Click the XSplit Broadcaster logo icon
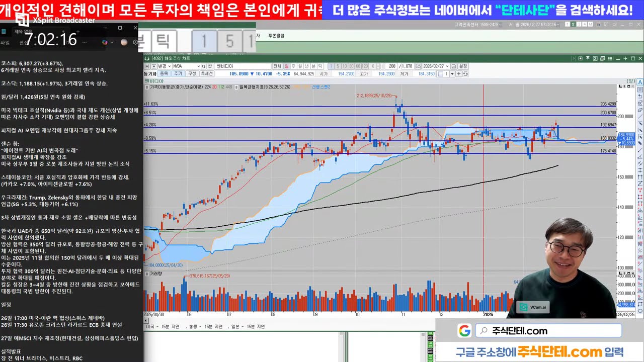644x362 pixels. (23, 20)
